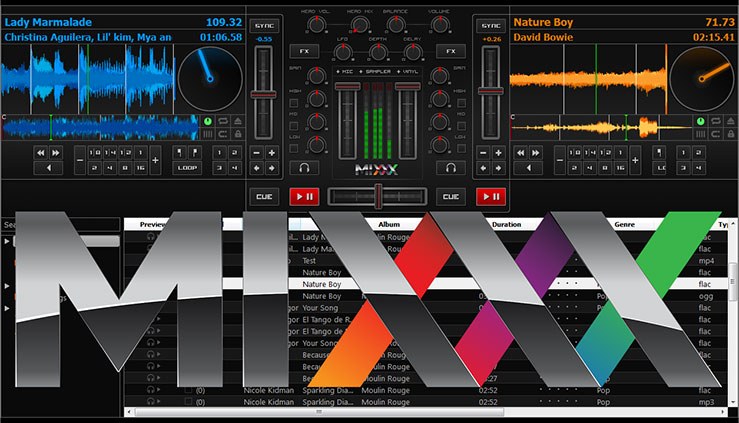Viewport: 739px width, 423px height.
Task: Set loop-in marker on Lady Marmalade deck
Action: tap(180, 153)
